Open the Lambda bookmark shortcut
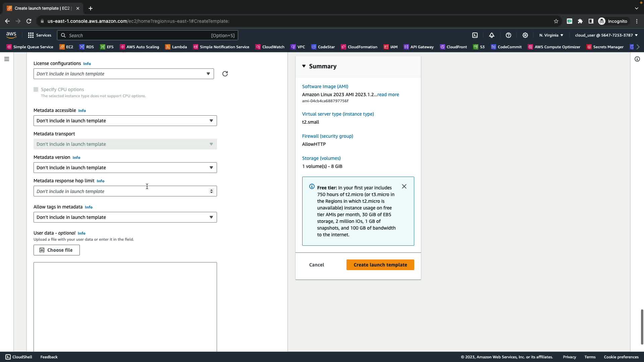The width and height of the screenshot is (644, 362). pyautogui.click(x=176, y=47)
